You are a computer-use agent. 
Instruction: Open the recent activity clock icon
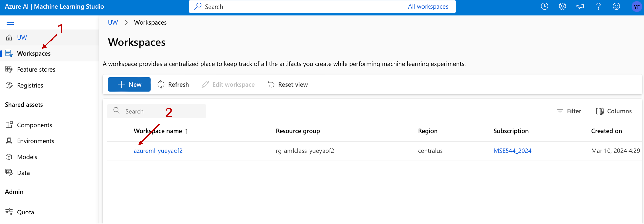545,6
